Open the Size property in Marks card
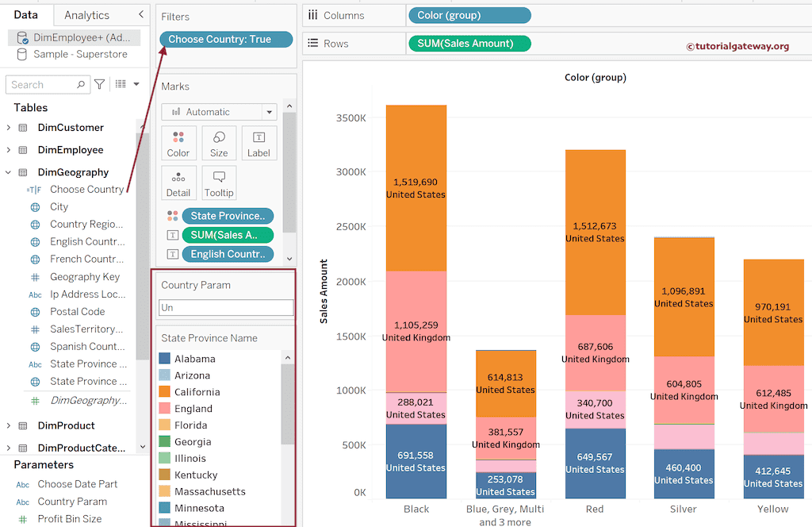Screen dimensions: 812x527 (219, 141)
